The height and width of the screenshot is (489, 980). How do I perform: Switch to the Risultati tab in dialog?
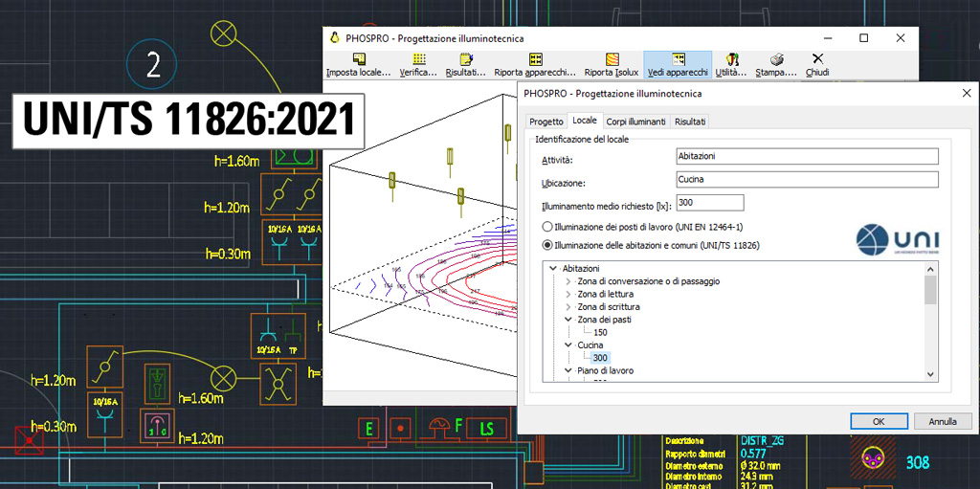[x=691, y=122]
